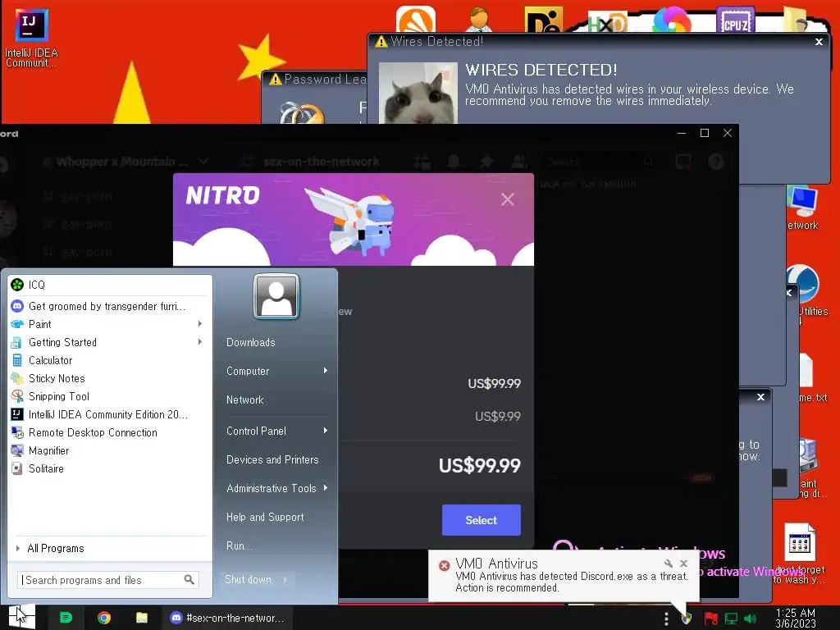840x630 pixels.
Task: Click the Shut down button
Action: tap(248, 580)
